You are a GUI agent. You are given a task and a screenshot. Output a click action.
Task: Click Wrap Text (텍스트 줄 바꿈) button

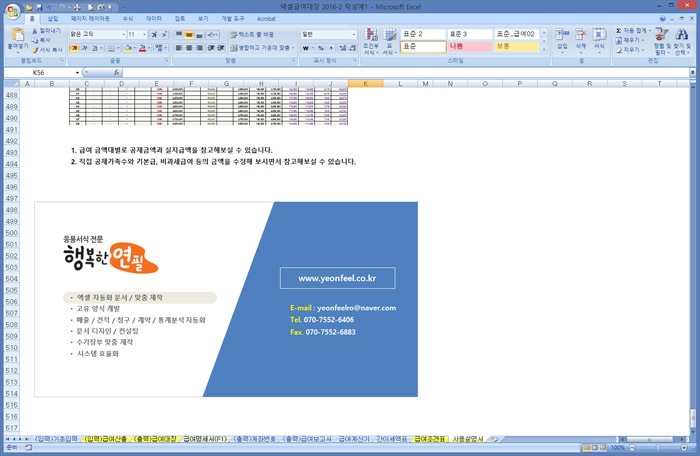(x=252, y=34)
